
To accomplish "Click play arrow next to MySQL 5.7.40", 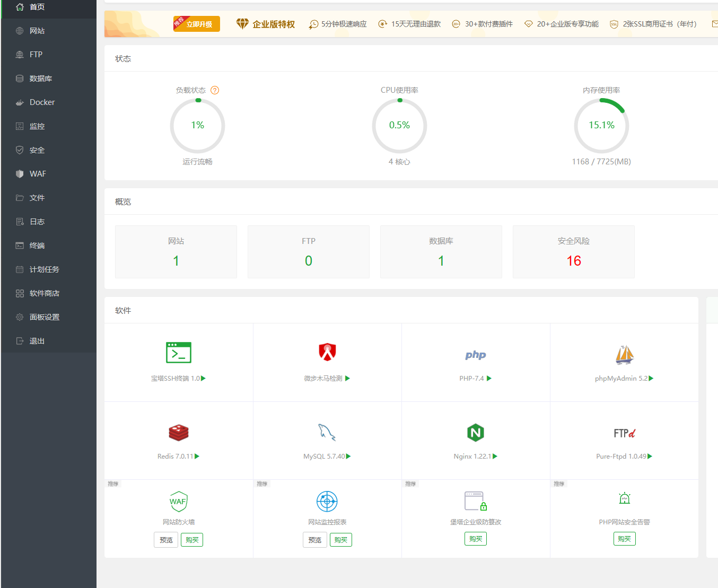I will click(x=348, y=456).
